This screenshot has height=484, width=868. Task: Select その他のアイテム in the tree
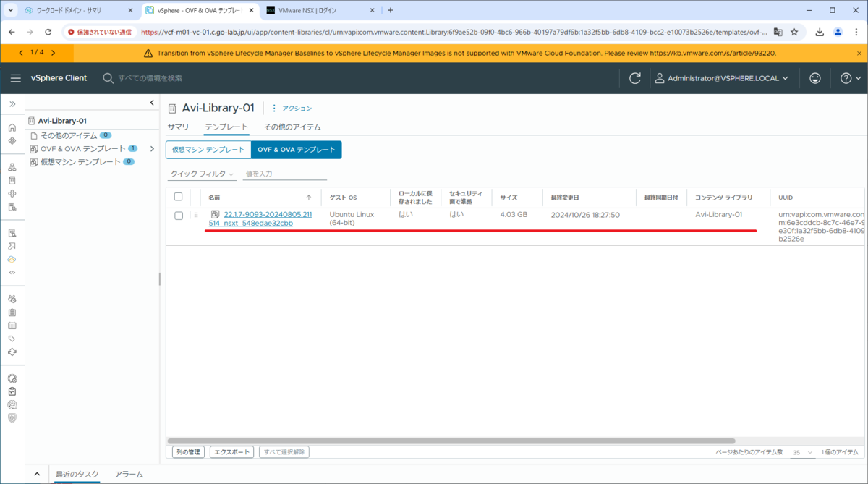click(x=69, y=135)
